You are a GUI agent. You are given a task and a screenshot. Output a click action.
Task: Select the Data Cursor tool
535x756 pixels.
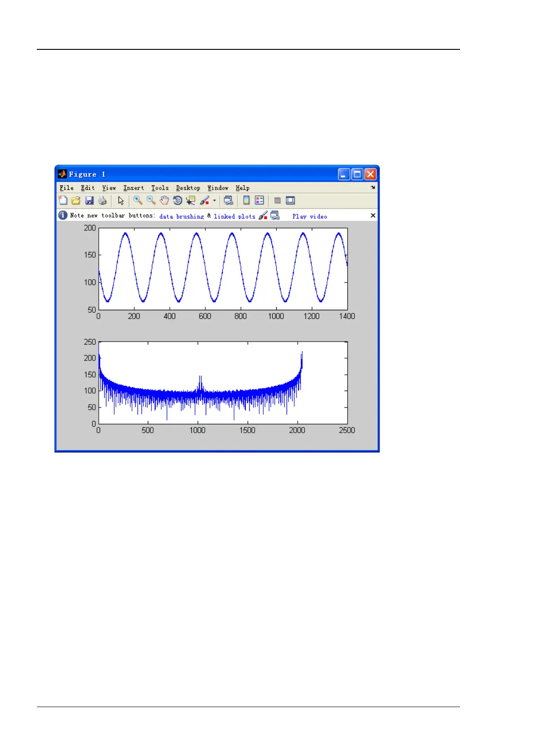click(x=190, y=201)
